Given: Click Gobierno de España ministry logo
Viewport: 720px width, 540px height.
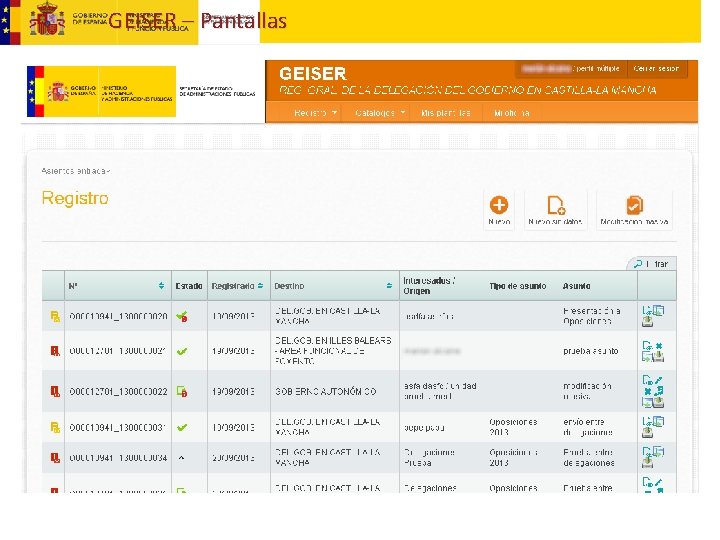Looking at the screenshot, I should click(x=101, y=91).
